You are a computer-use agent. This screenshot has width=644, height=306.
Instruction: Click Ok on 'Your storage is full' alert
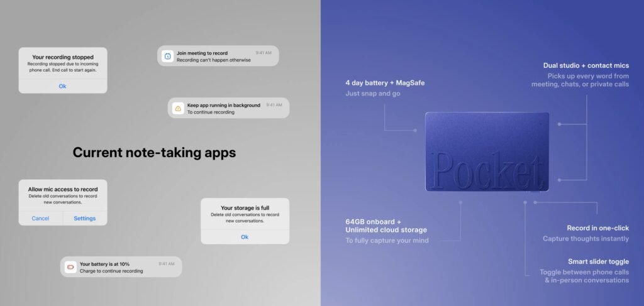coord(245,237)
